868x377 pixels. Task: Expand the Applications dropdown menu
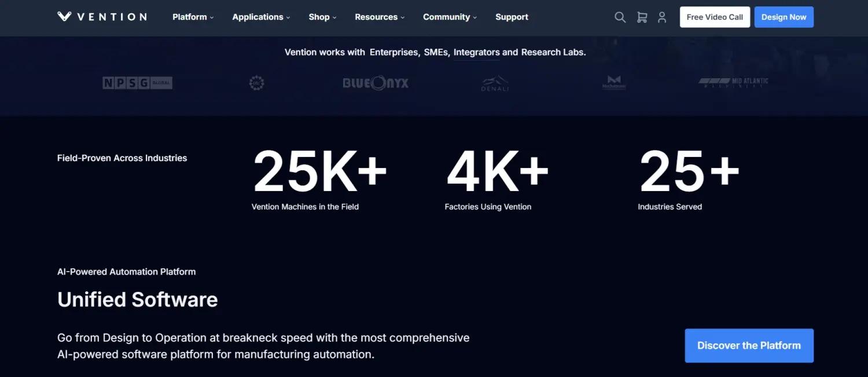[261, 17]
